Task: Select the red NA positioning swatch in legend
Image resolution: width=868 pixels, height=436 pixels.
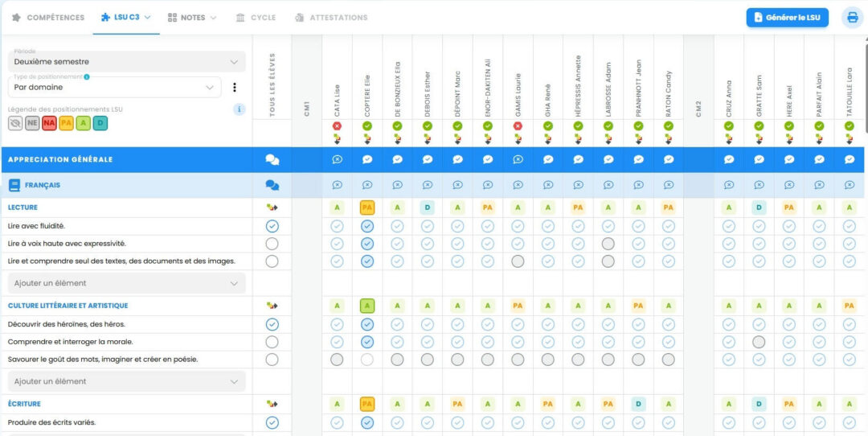Action: [49, 123]
